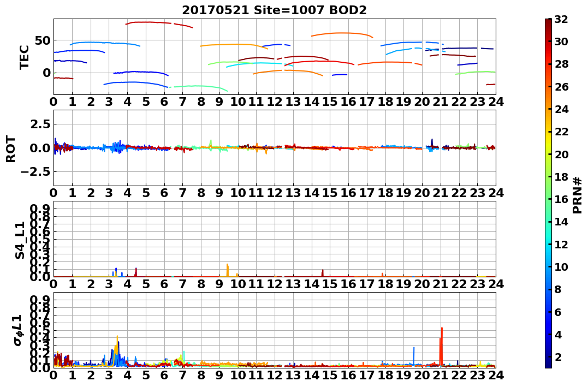Click the orange TEC arc between hours 14 and 17
Image resolution: width=588 pixels, height=387 pixels.
click(342, 34)
